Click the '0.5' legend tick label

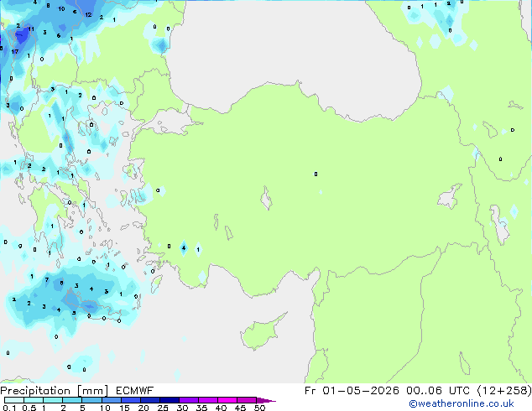coord(29,408)
